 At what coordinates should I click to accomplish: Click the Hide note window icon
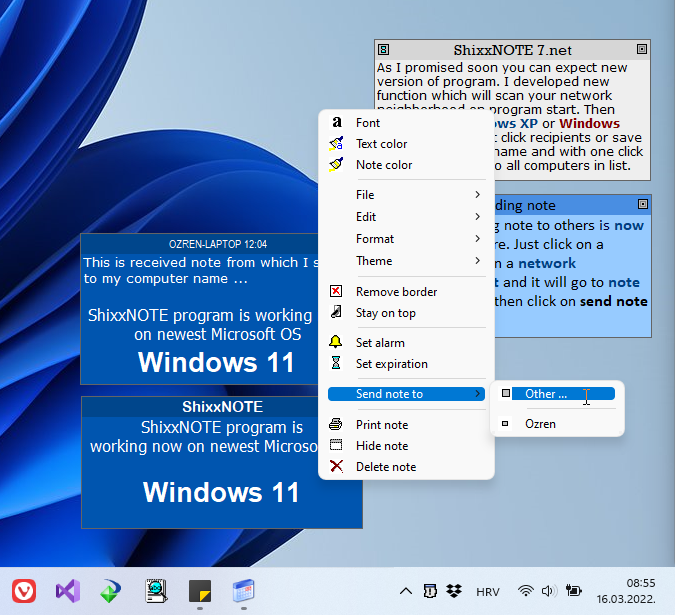(x=336, y=445)
